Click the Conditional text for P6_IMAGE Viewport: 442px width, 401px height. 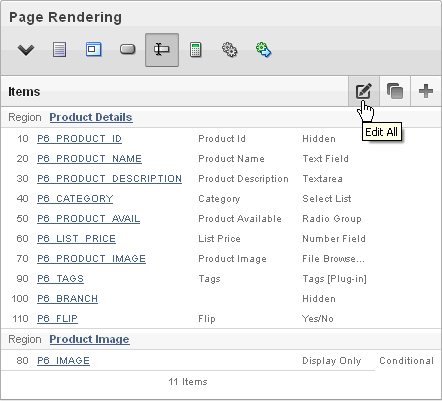(407, 361)
